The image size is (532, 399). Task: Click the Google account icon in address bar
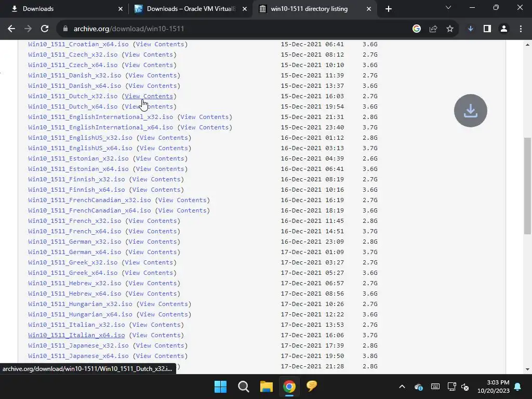tap(417, 29)
